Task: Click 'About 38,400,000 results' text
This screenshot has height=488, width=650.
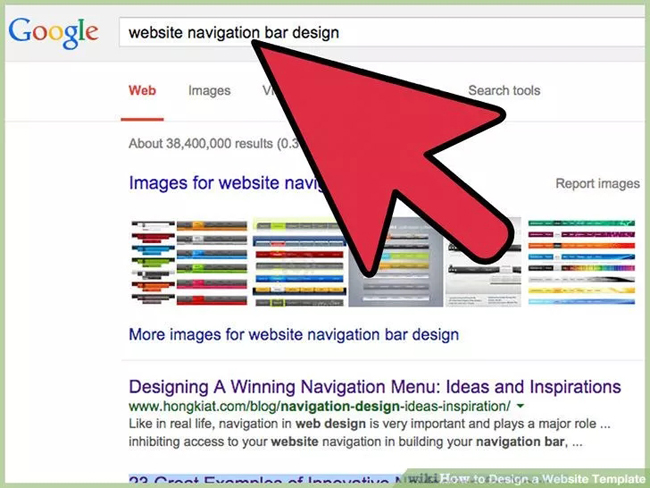Action: point(213,143)
